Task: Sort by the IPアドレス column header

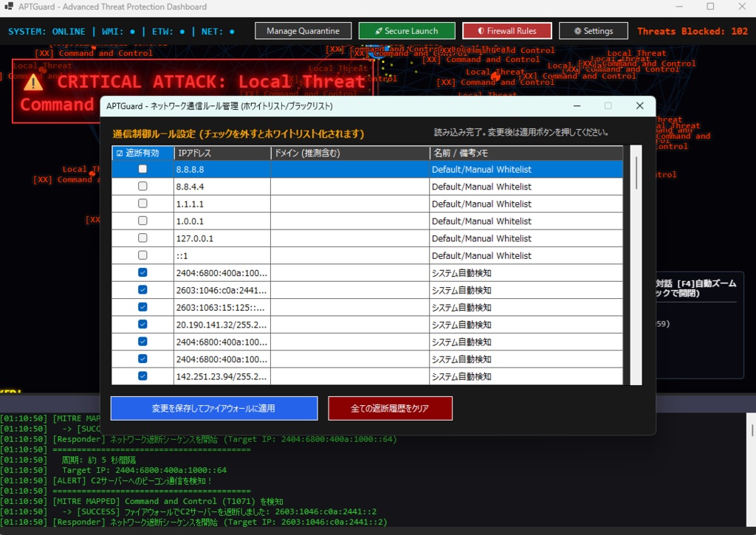Action: click(x=222, y=153)
